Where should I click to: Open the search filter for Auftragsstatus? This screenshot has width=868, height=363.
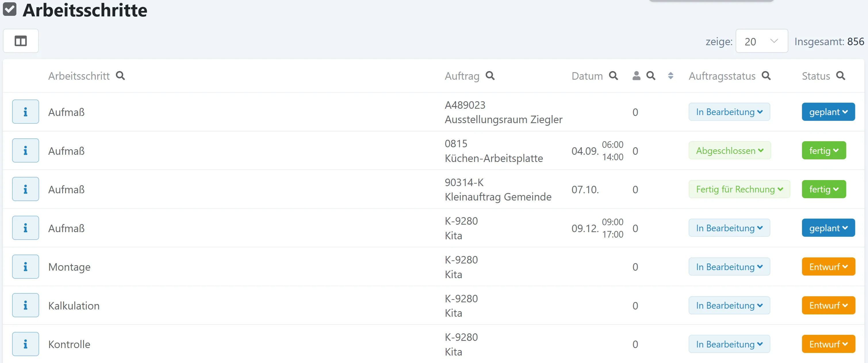767,76
